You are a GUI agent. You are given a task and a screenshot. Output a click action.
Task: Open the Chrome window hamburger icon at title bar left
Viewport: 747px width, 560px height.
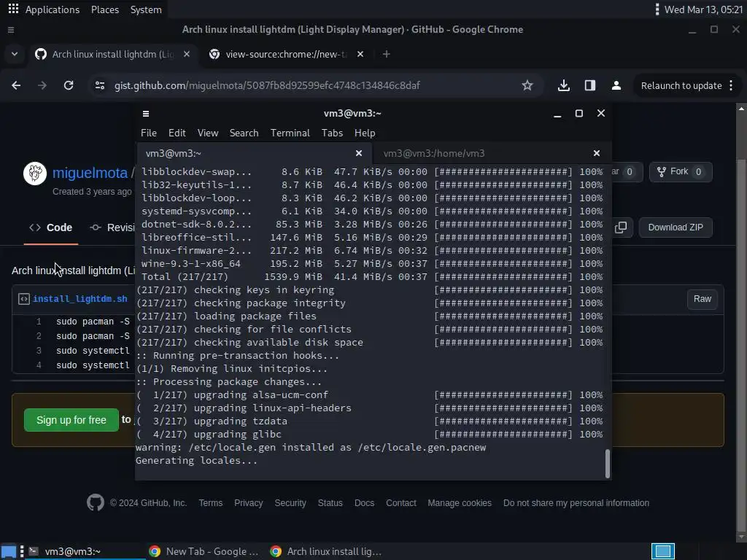pos(11,30)
